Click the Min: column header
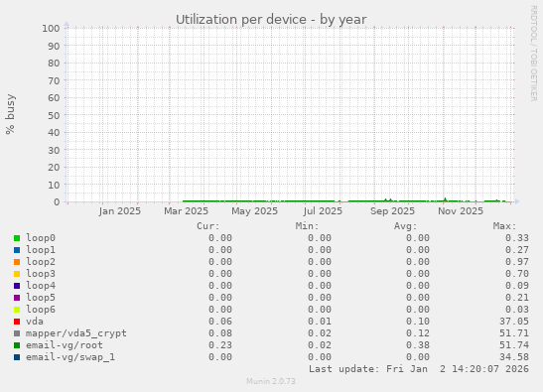The image size is (543, 392). pos(307,226)
